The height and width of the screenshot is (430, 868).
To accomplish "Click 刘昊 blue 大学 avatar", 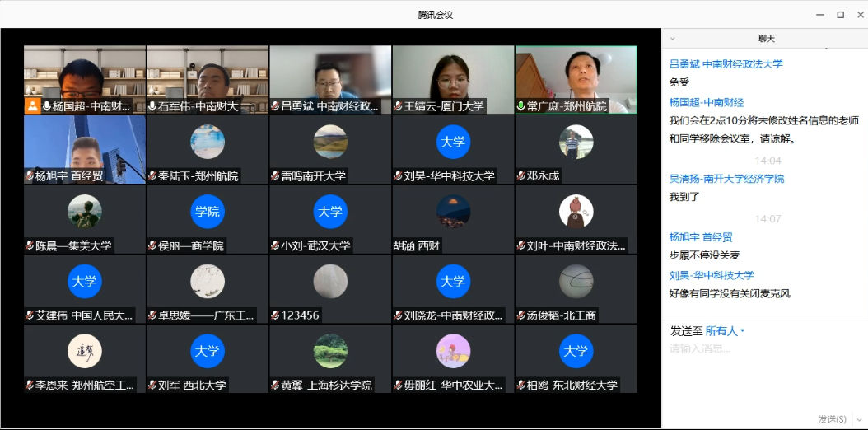I will pyautogui.click(x=454, y=142).
